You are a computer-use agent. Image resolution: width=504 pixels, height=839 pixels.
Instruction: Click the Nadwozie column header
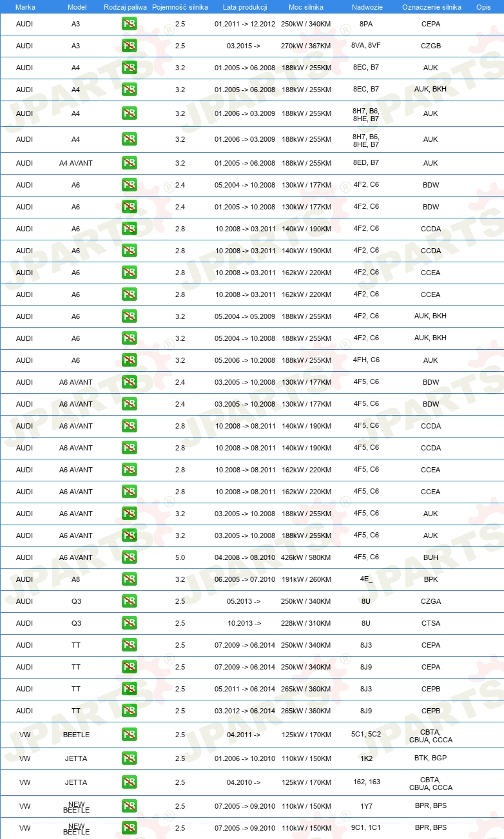coord(366,6)
